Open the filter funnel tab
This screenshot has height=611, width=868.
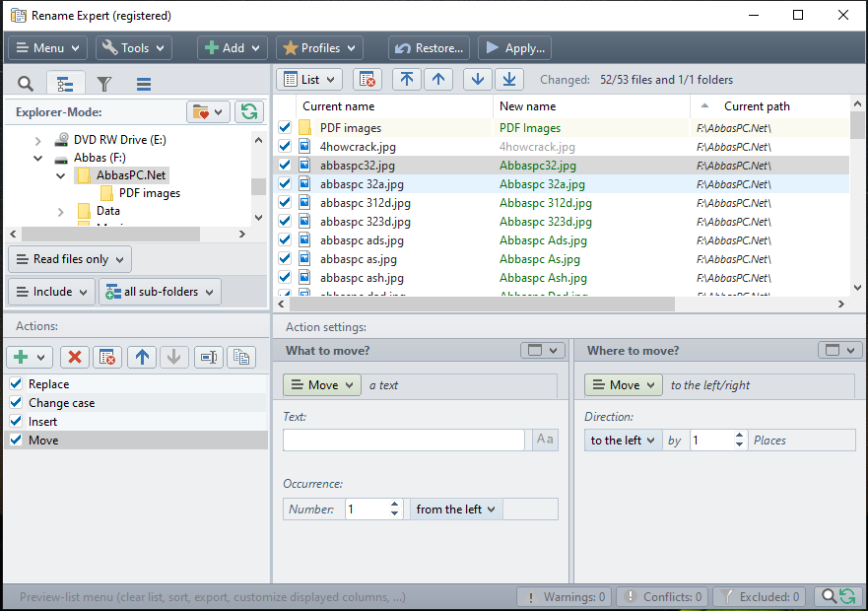pyautogui.click(x=104, y=84)
